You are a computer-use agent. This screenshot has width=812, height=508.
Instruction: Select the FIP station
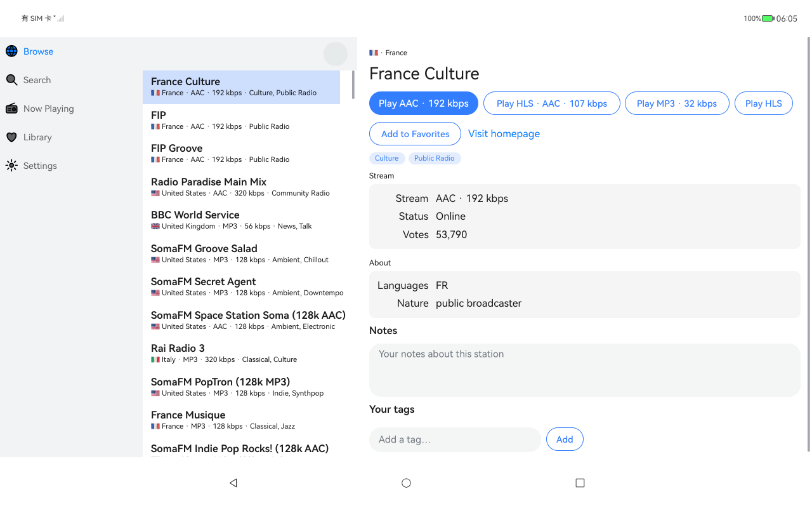(242, 120)
